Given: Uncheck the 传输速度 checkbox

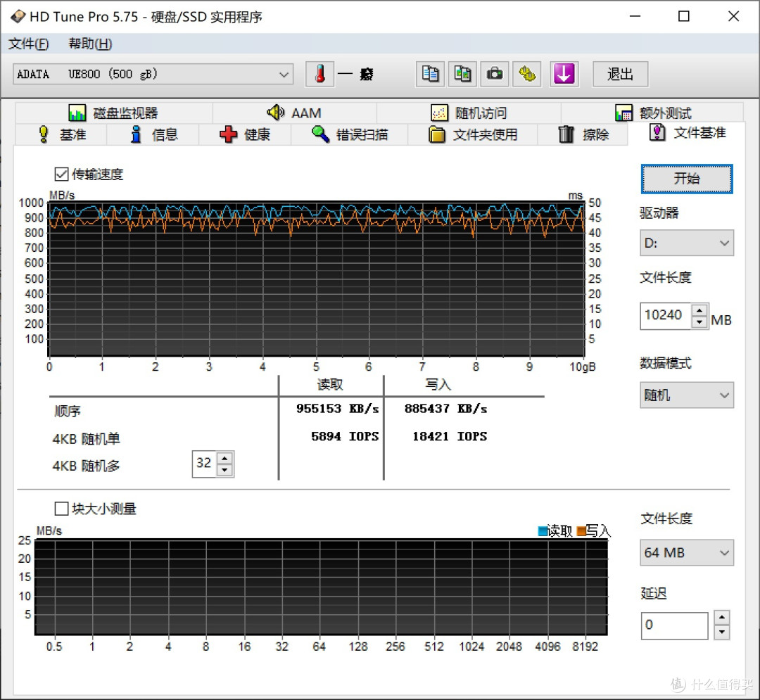Looking at the screenshot, I should [x=61, y=174].
